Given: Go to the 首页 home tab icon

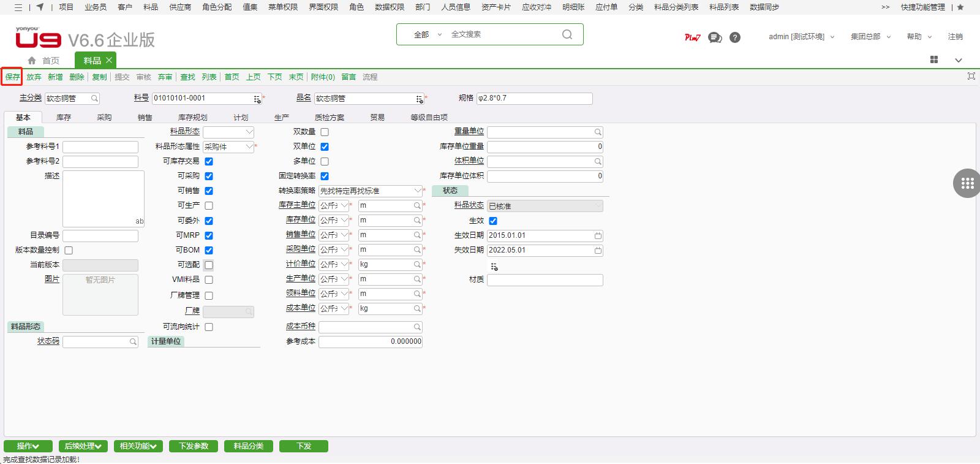Looking at the screenshot, I should coord(32,61).
